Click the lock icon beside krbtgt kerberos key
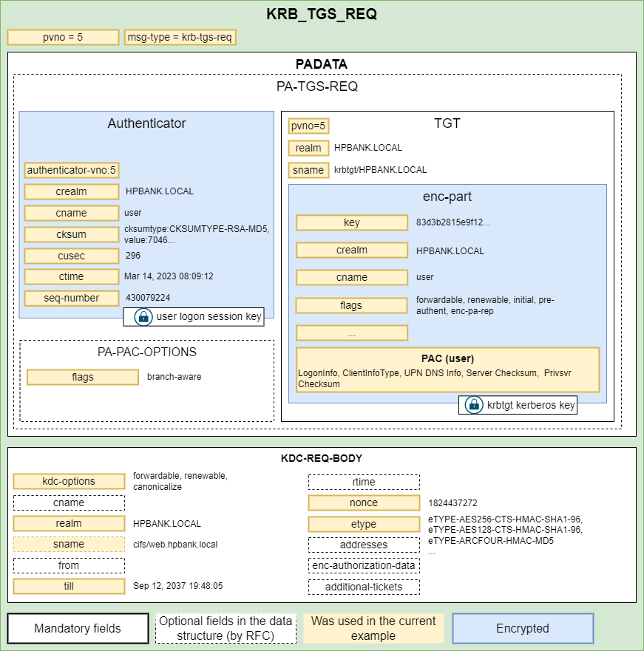Screen dimensions: 644x651 [473, 405]
